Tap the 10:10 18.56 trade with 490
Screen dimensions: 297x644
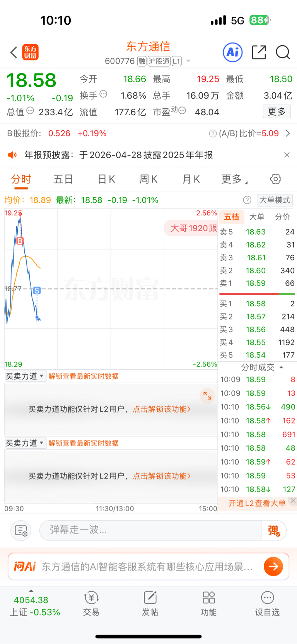[x=258, y=407]
